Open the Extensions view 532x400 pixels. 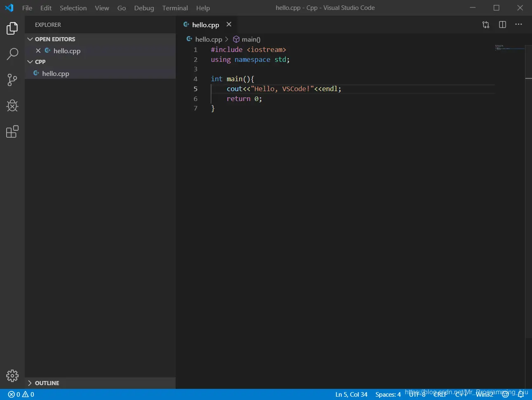pyautogui.click(x=12, y=132)
